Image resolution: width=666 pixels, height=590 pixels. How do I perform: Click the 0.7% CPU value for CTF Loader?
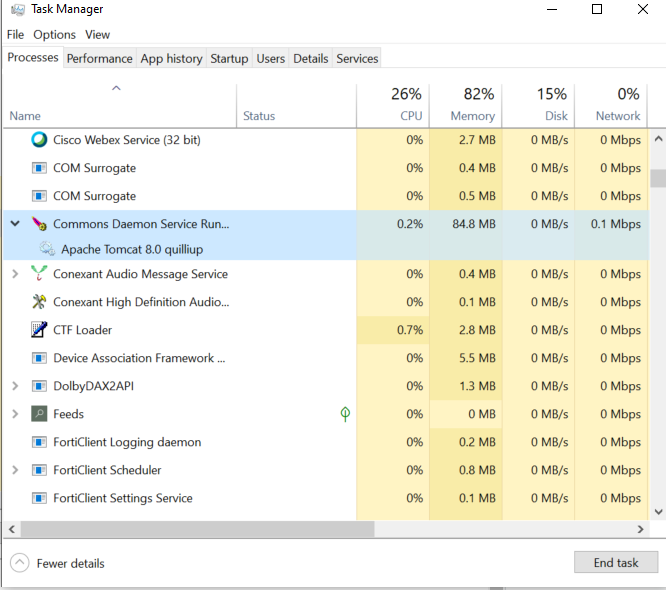[410, 330]
